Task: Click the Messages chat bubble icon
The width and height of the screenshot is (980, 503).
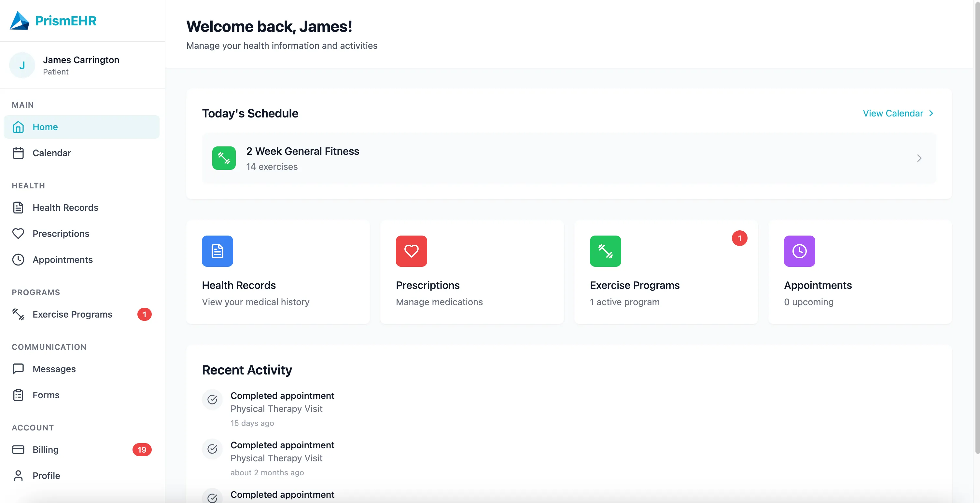Action: pos(18,369)
